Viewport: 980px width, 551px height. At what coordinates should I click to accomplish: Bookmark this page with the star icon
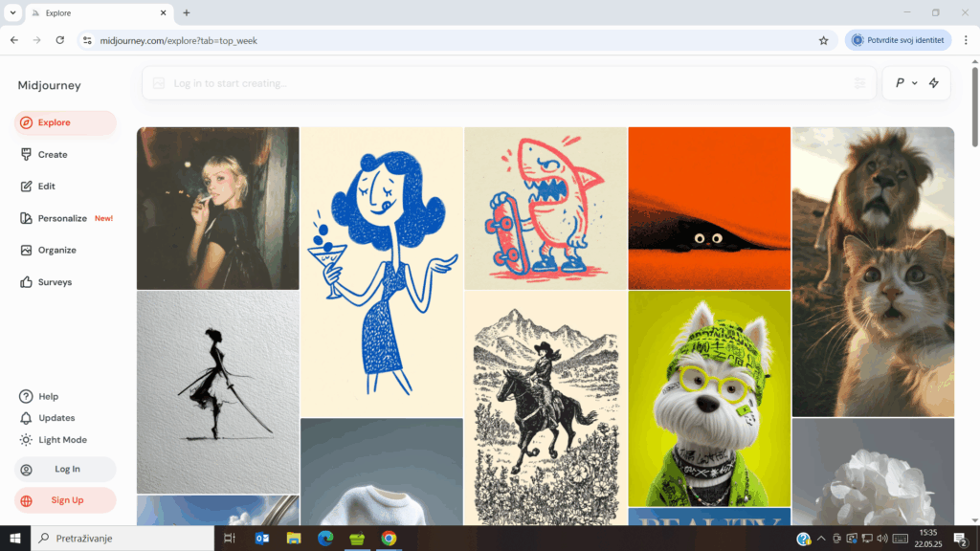(x=824, y=40)
